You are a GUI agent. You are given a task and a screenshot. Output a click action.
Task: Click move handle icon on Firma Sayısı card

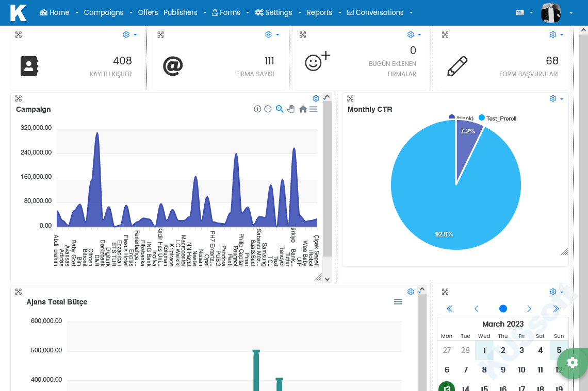[160, 35]
